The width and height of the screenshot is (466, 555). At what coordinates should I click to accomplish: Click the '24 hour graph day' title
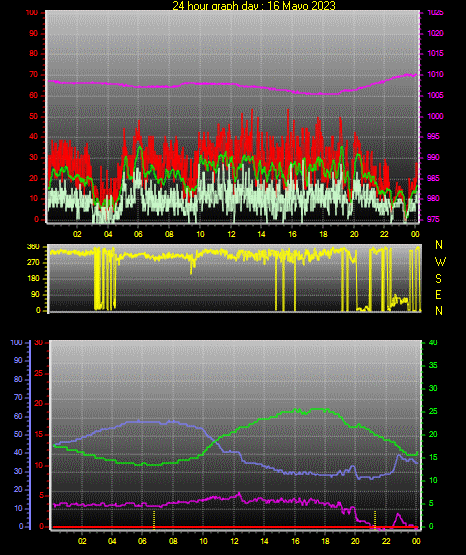point(254,5)
